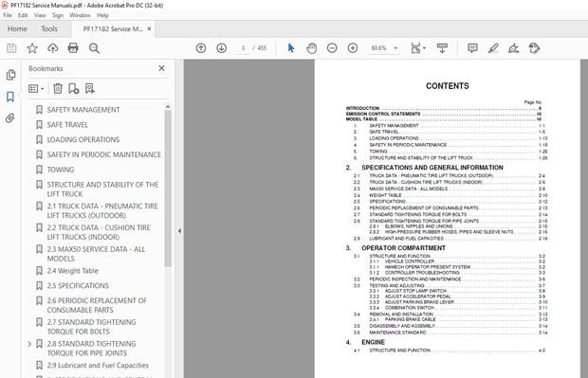Click OPERATOR COMPARTMENT heading in contents
Viewport: 588px width, 378px height.
click(x=403, y=248)
